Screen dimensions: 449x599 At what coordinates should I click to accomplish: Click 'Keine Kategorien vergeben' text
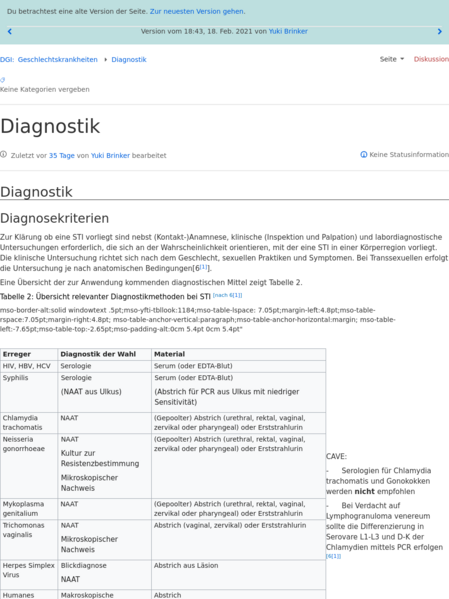(x=45, y=89)
